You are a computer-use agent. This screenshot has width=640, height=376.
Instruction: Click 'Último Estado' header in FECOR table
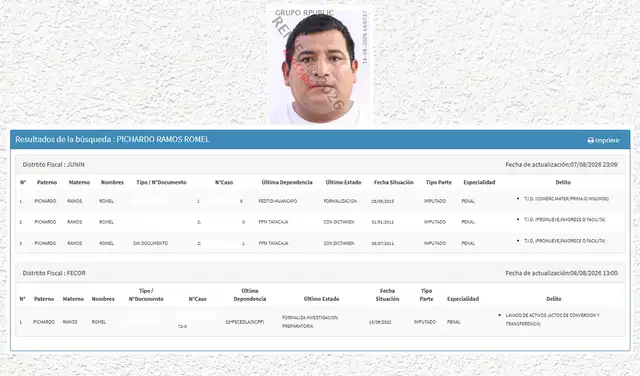[x=322, y=299]
